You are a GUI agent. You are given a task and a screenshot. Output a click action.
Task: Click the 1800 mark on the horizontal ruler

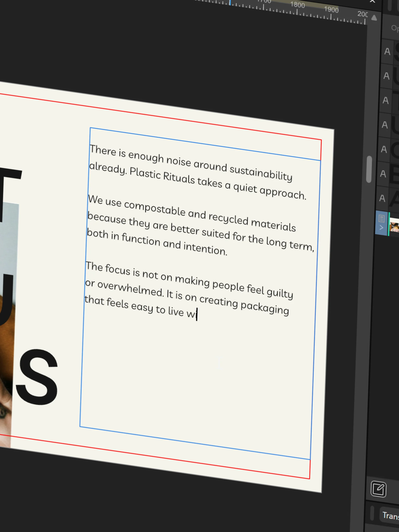tap(298, 5)
